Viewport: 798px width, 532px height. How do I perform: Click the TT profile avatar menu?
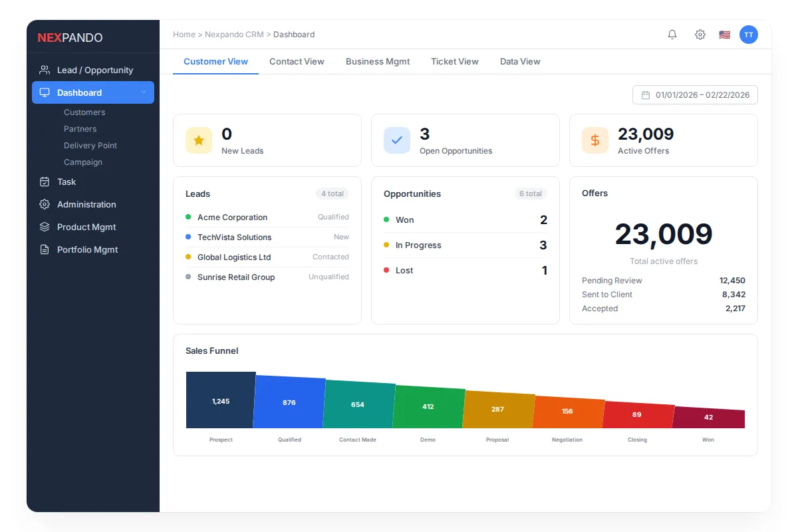(x=749, y=34)
